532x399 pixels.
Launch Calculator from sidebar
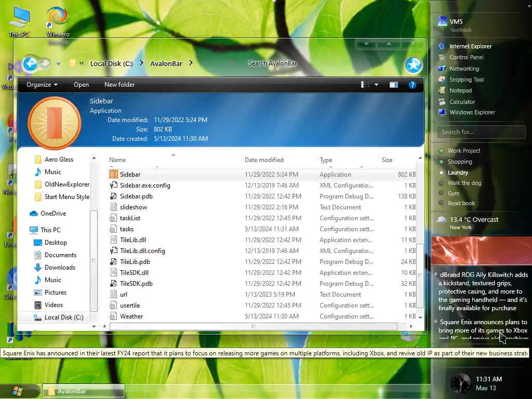(x=457, y=102)
